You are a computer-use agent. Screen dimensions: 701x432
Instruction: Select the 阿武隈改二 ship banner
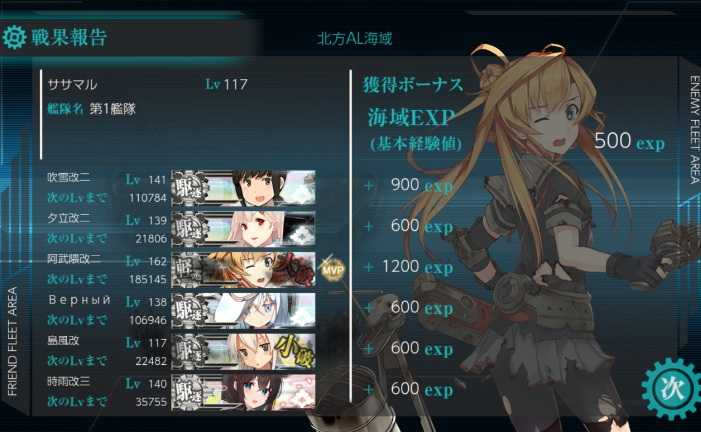click(x=244, y=270)
